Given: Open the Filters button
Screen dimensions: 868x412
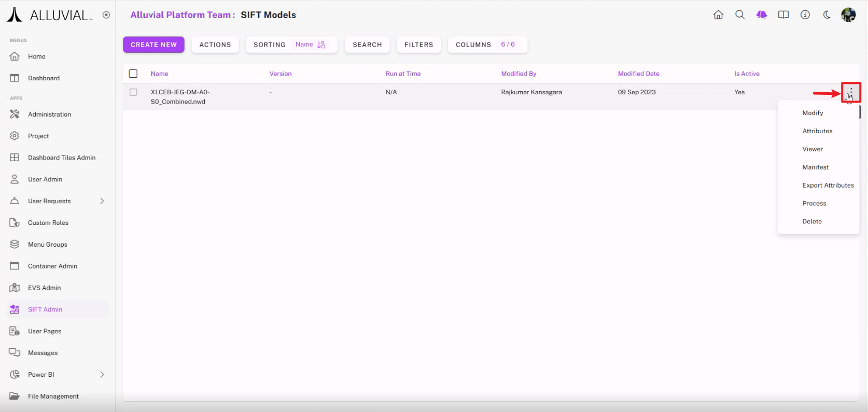Looking at the screenshot, I should pos(418,45).
